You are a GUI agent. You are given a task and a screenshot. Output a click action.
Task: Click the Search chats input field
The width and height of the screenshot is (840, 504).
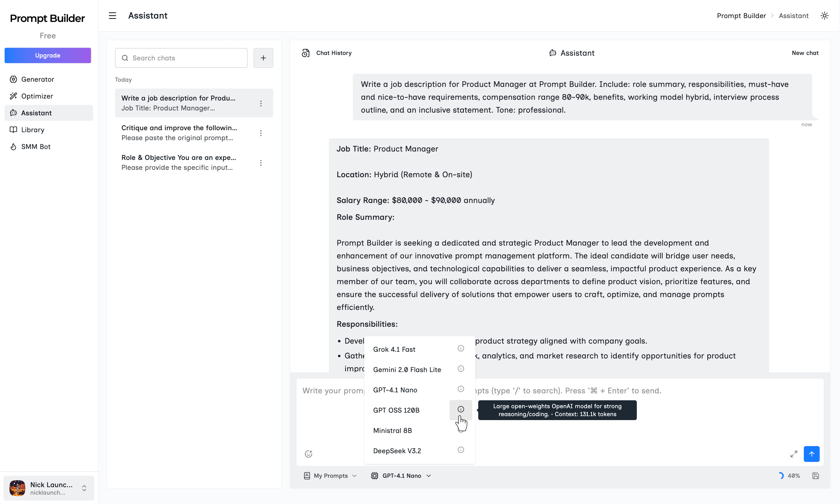coord(181,58)
